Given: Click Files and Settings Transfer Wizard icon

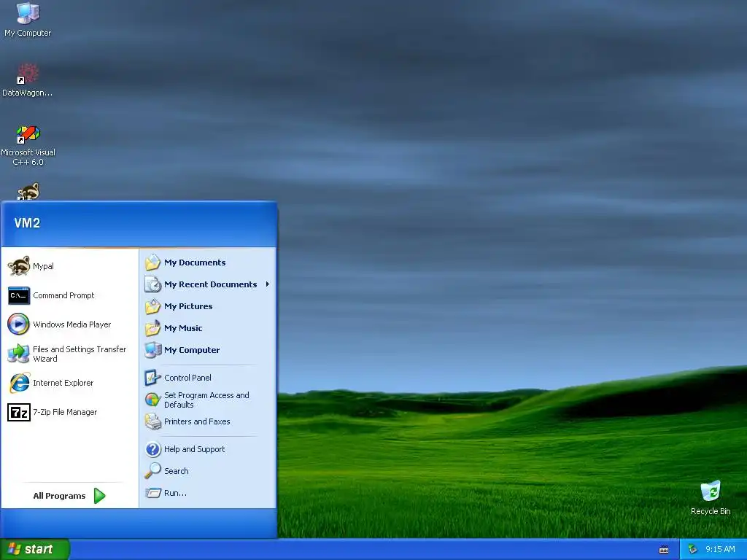Looking at the screenshot, I should pyautogui.click(x=19, y=354).
